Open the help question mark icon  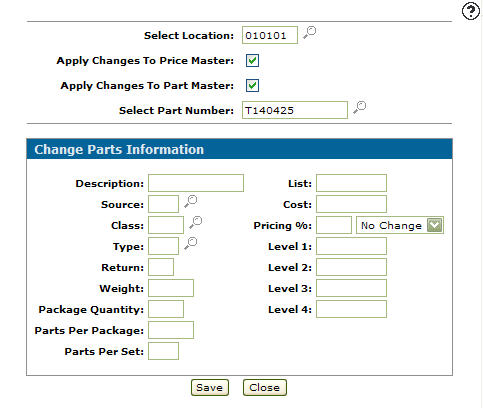pos(470,11)
